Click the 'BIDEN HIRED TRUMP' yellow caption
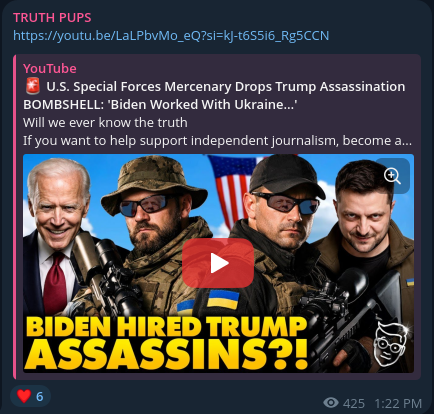This screenshot has width=434, height=414. (166, 327)
